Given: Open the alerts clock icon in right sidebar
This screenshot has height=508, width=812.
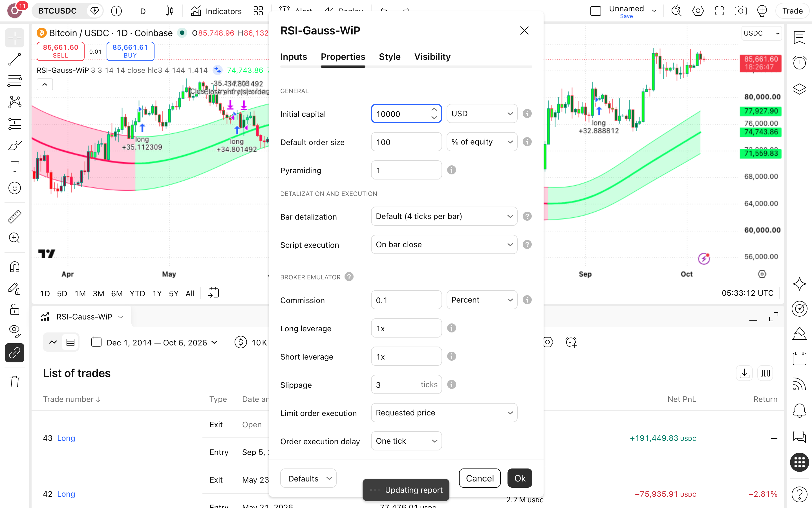Looking at the screenshot, I should click(800, 63).
